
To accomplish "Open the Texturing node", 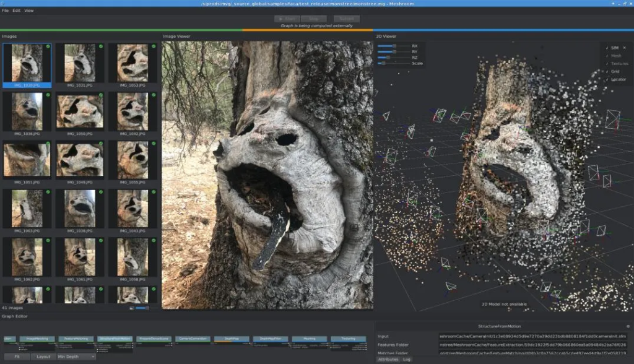I will 349,339.
